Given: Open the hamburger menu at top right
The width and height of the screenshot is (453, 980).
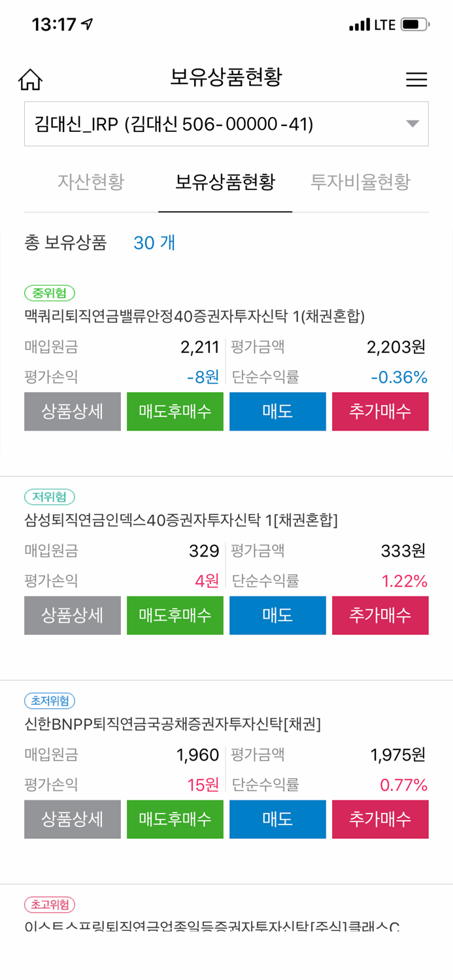Looking at the screenshot, I should 416,79.
